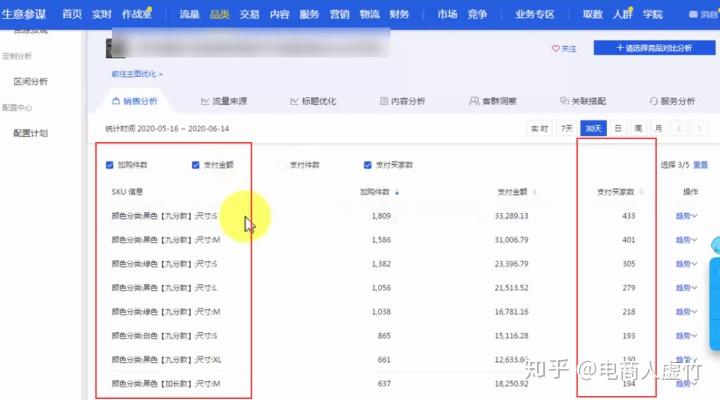720x400 pixels.
Task: Expand 趋势 for 黑色 九分款 尺寸:M row
Action: 686,240
